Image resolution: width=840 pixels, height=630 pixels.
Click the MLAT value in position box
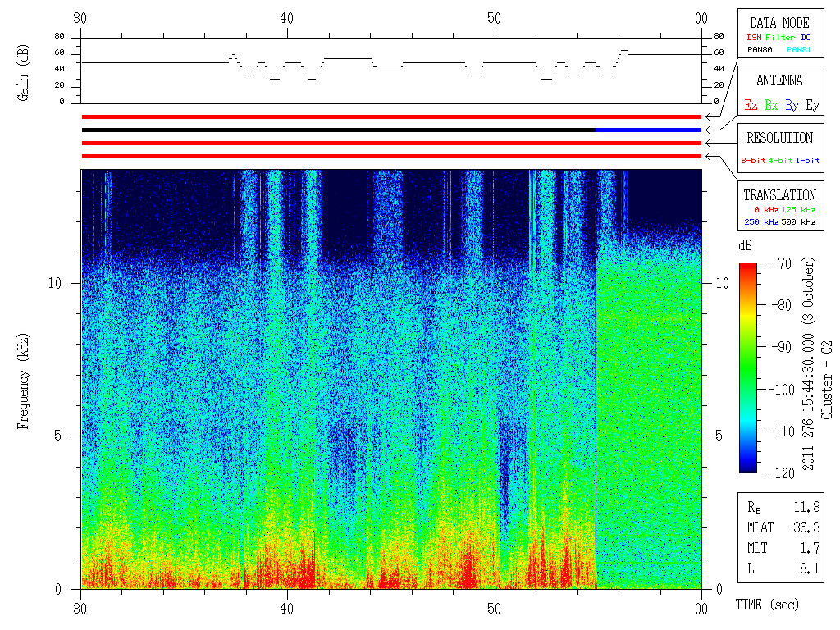803,527
